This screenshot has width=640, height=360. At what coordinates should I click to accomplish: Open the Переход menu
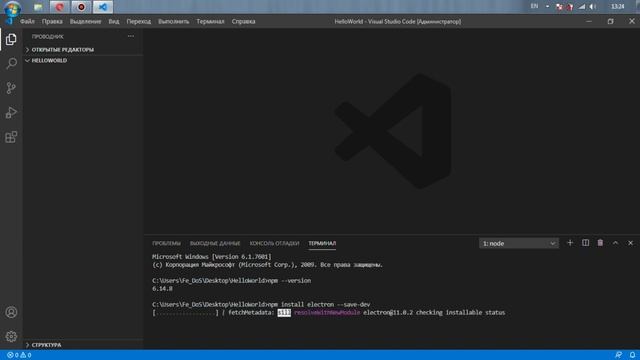[138, 21]
